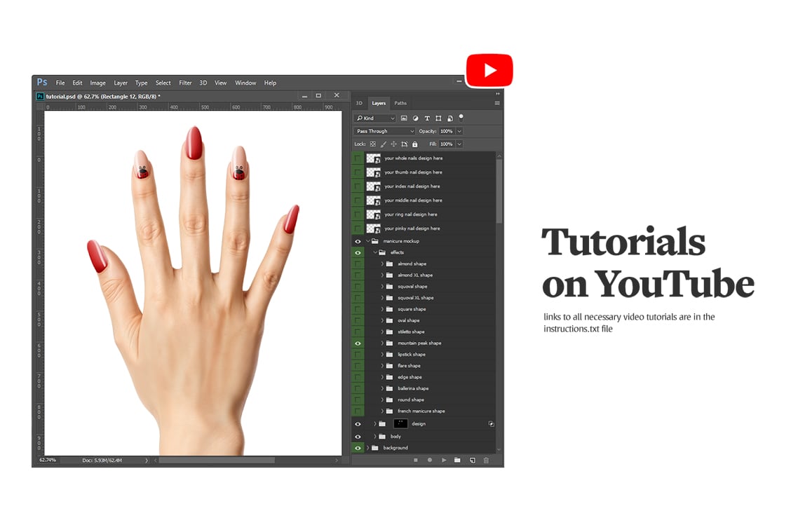Select the filter for pixel layers icon
Image resolution: width=798 pixels, height=532 pixels.
(x=404, y=118)
